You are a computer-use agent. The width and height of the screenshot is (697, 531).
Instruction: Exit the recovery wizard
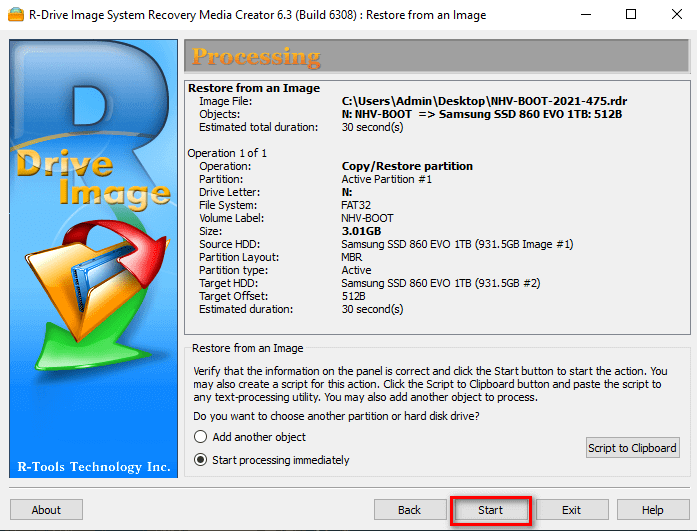point(571,510)
